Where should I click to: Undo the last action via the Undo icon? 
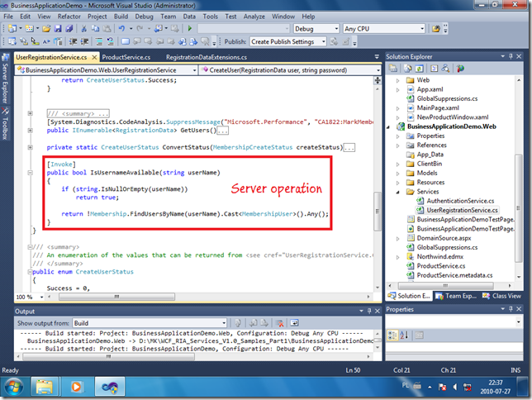[121, 29]
